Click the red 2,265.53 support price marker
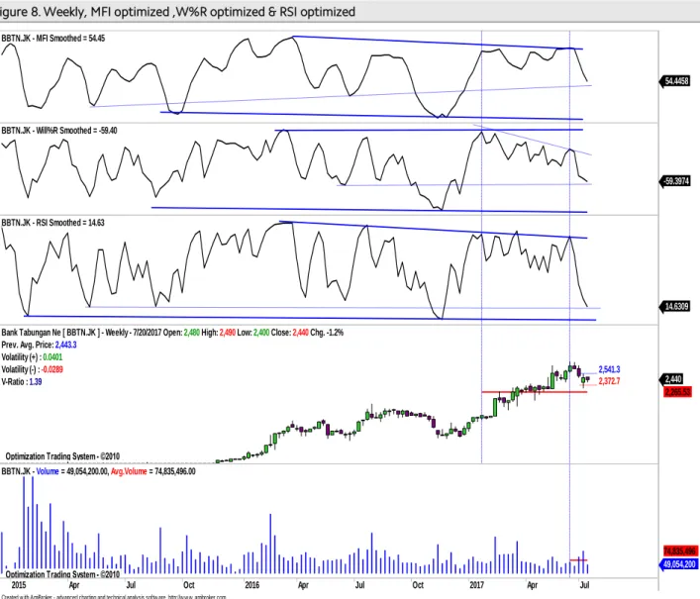This screenshot has height=599, width=700. click(677, 392)
